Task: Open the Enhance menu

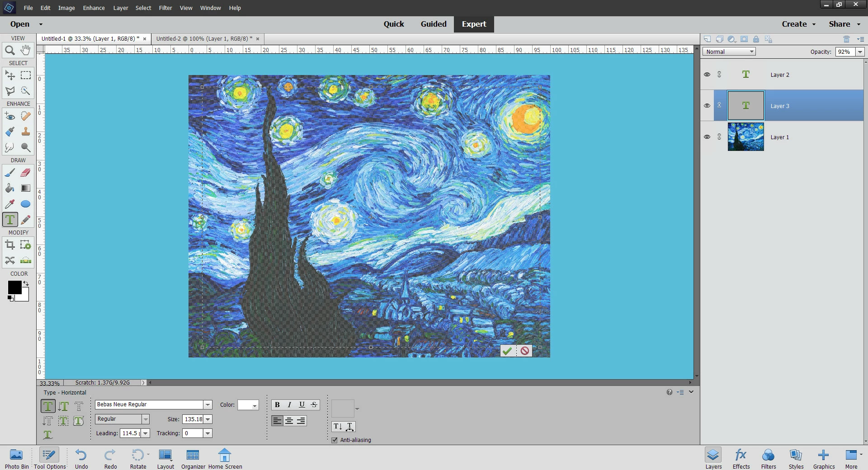Action: (94, 8)
